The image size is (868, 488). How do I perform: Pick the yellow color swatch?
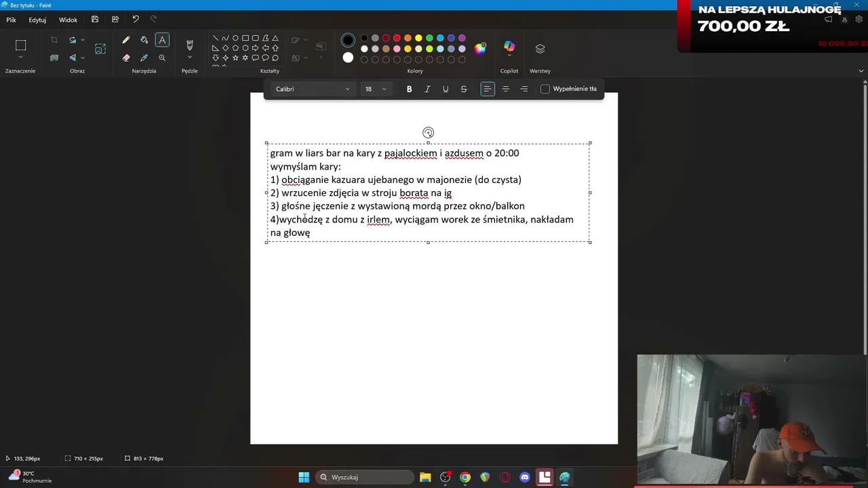[x=418, y=38]
